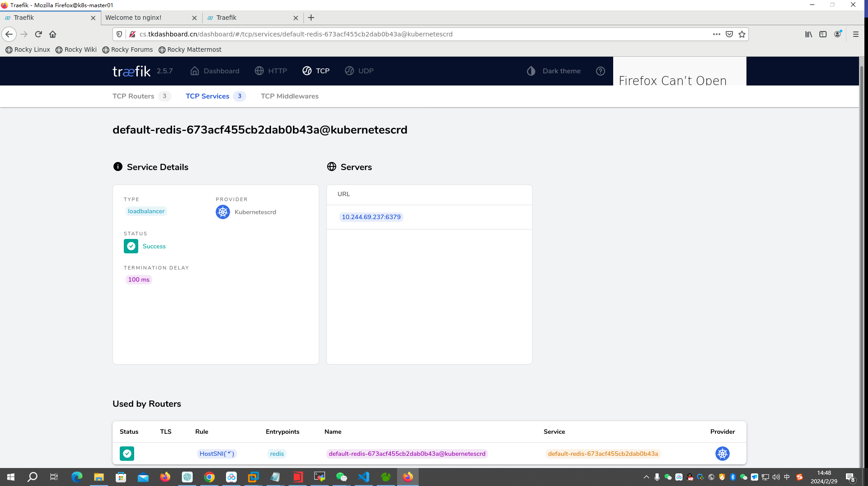Switch to TCP Middlewares tab

click(289, 96)
